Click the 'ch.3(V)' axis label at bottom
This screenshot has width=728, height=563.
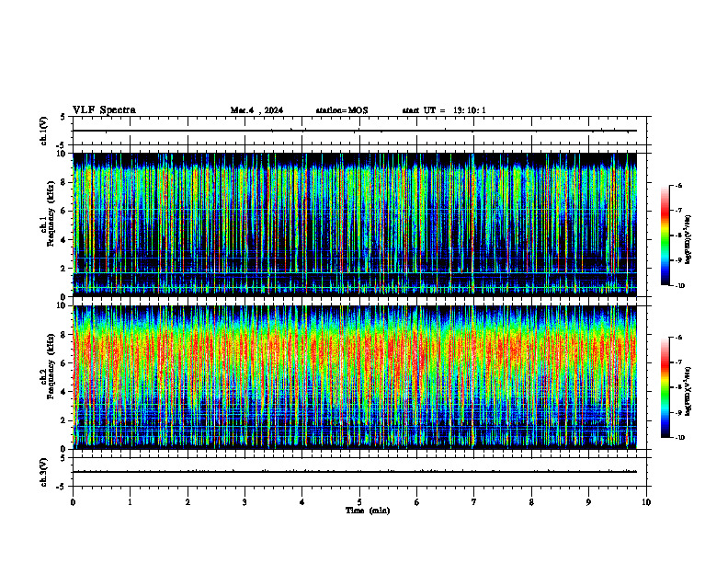click(x=44, y=472)
